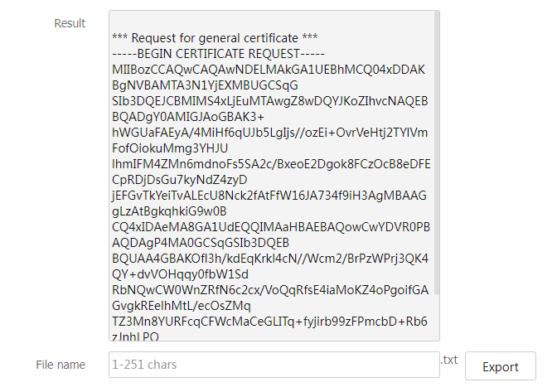Click the Result label
This screenshot has height=392, width=557.
pyautogui.click(x=70, y=23)
